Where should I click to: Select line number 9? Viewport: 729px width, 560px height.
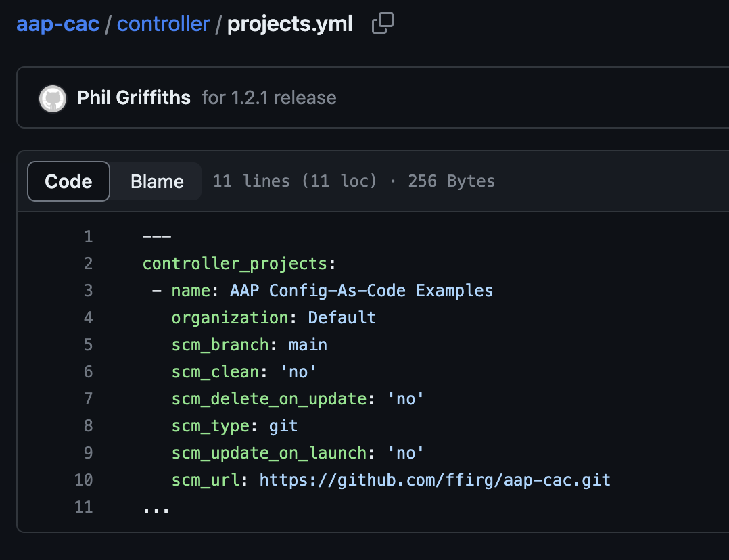tap(89, 452)
